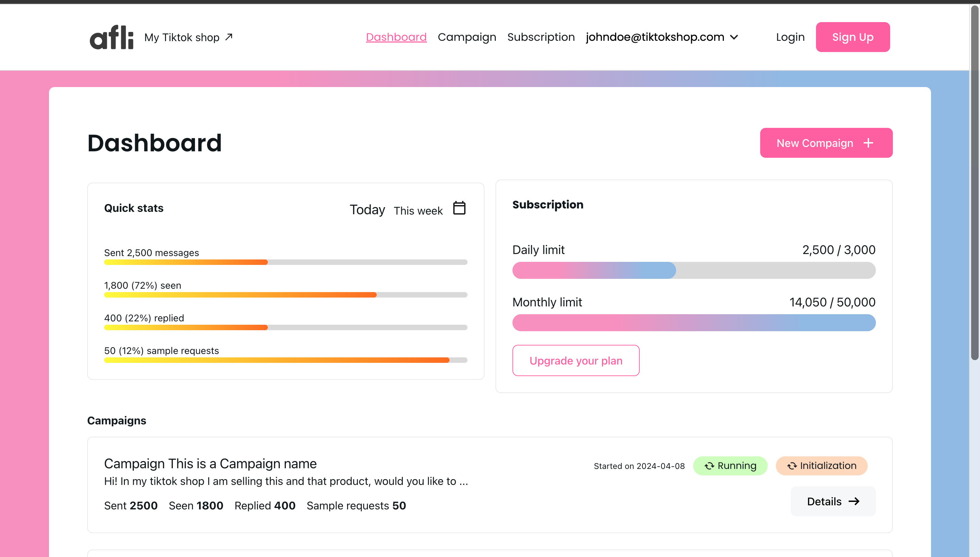The width and height of the screenshot is (980, 557).
Task: Click the 400 (22%) replied progress bar
Action: click(285, 327)
